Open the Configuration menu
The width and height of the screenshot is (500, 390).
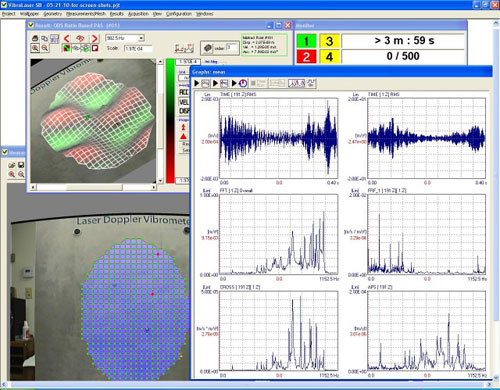[179, 14]
